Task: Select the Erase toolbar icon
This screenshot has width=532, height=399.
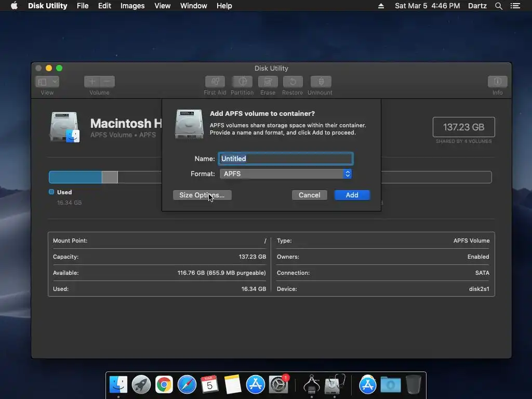Action: [268, 82]
